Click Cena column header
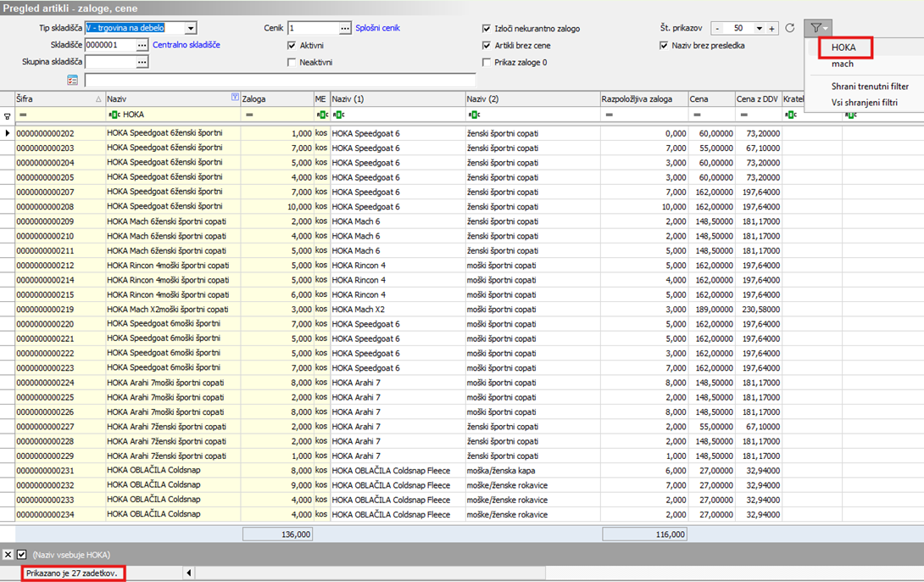The height and width of the screenshot is (582, 924). tap(711, 98)
